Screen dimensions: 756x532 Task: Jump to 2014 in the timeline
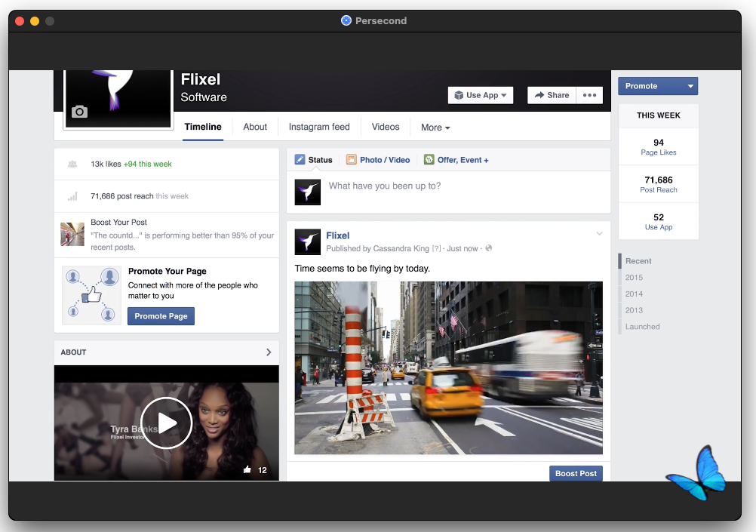(x=634, y=294)
